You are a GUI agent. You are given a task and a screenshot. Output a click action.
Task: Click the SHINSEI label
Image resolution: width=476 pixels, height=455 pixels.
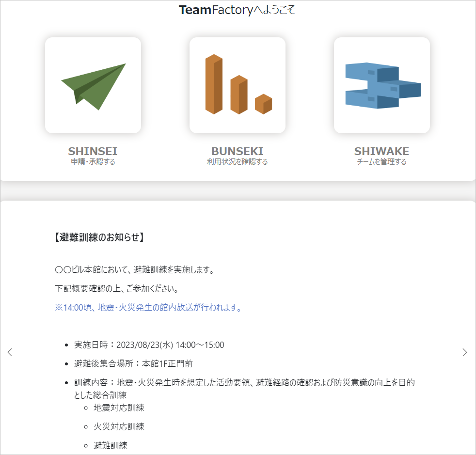point(93,151)
